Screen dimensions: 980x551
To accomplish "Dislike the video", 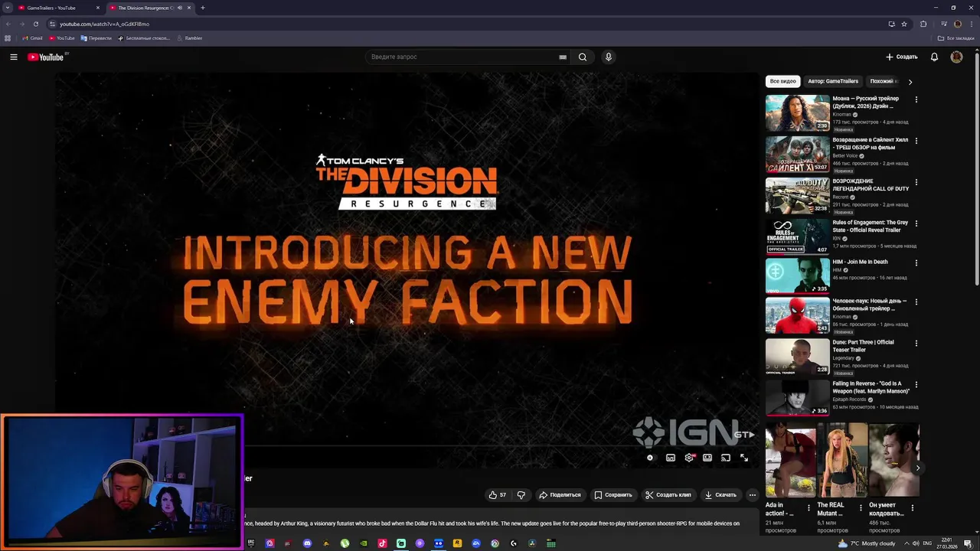I will 521,495.
